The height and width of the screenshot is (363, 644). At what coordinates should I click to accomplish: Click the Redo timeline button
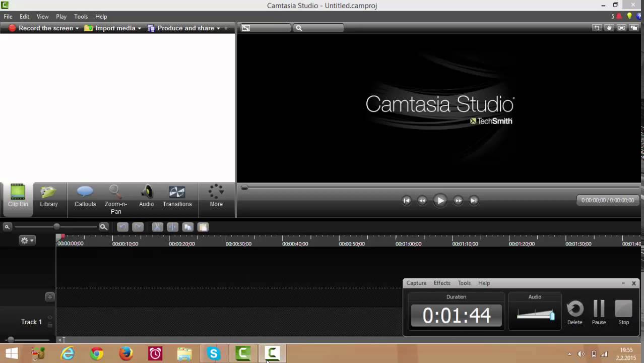138,227
